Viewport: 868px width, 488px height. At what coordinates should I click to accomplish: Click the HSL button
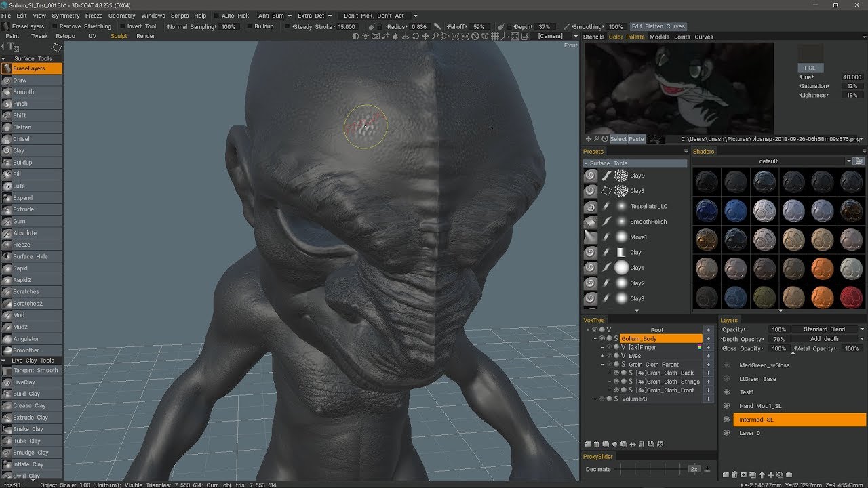pos(810,68)
